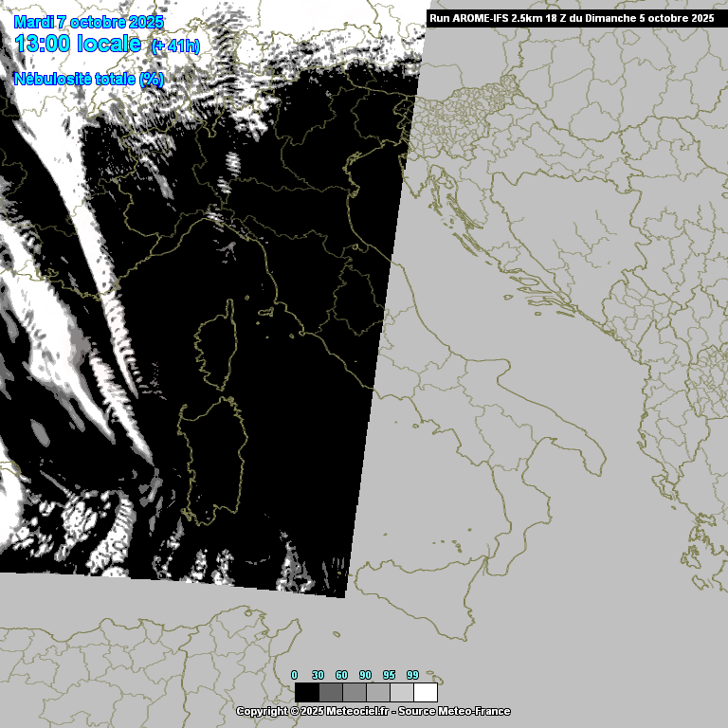Pick the 90% gray legend swatch

point(377,692)
